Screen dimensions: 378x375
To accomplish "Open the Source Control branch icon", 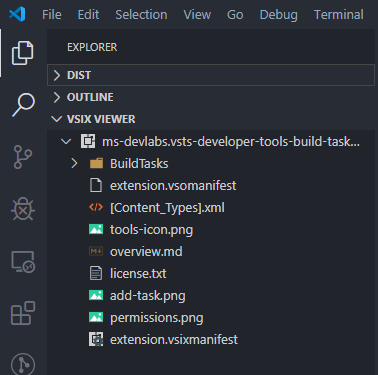I will (x=23, y=157).
